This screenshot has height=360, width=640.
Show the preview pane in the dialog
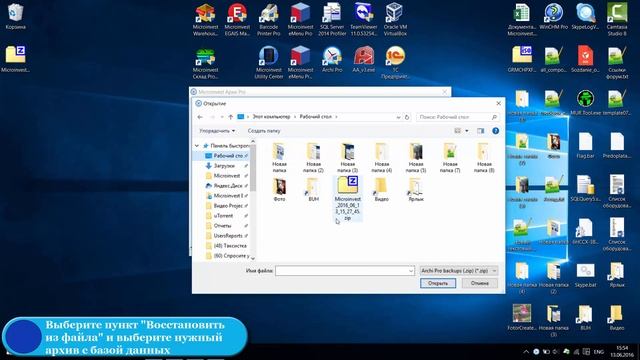480,131
